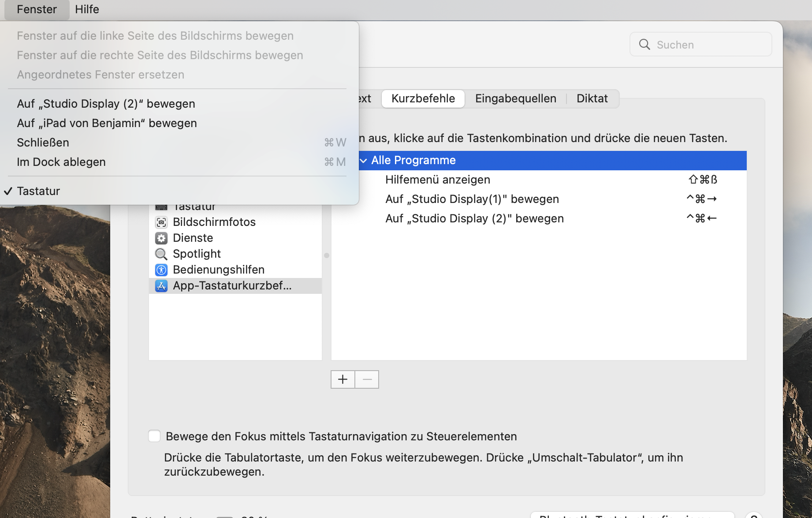Click the Spotlight magnifier icon
Screen dimensions: 812x518
coord(161,254)
